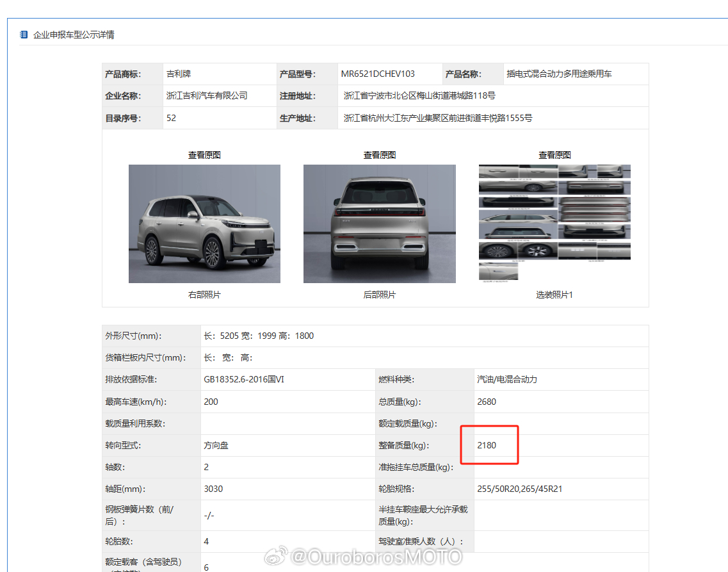The height and width of the screenshot is (572, 728).
Task: Click the rear view car thumbnail
Action: click(380, 224)
